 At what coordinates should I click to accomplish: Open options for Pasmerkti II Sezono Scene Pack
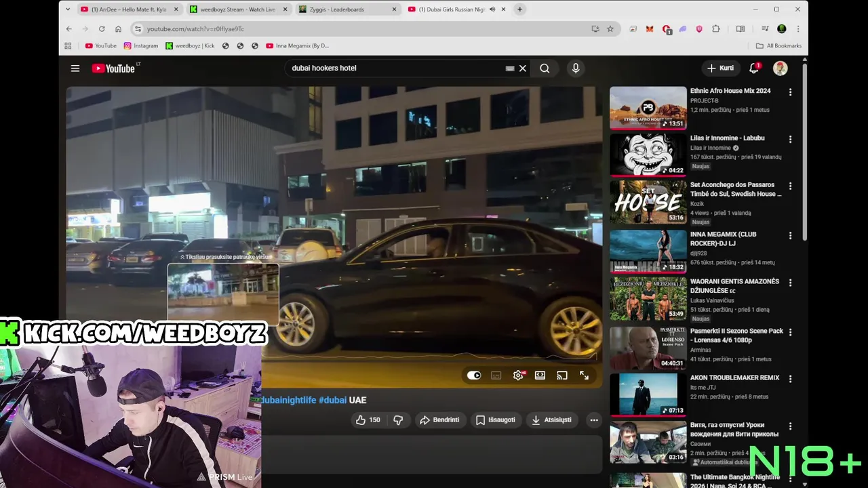790,332
